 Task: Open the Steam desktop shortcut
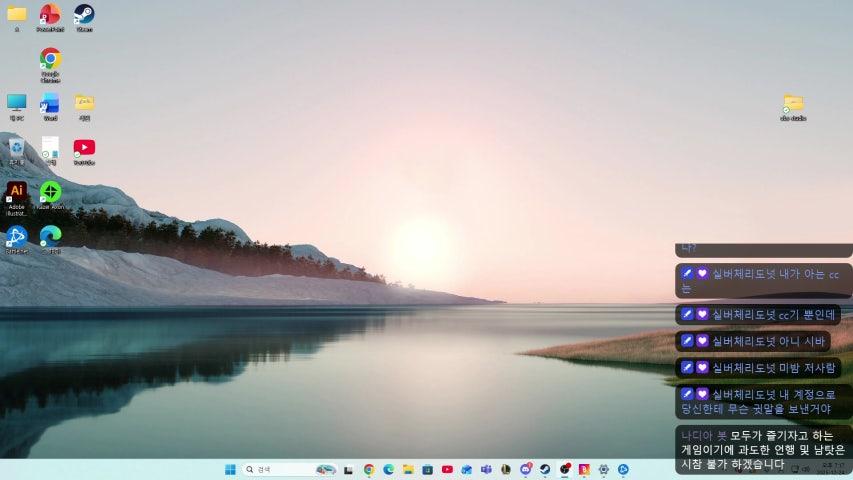[x=84, y=15]
